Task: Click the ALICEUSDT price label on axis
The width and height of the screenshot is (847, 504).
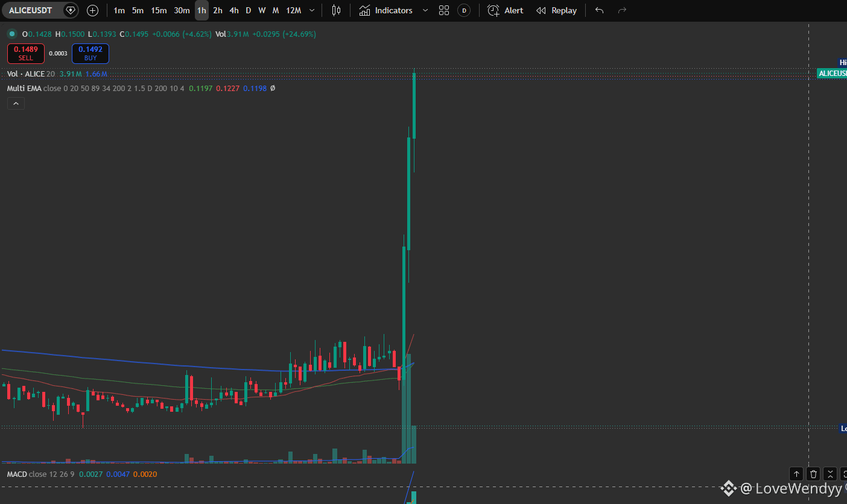Action: (x=833, y=73)
